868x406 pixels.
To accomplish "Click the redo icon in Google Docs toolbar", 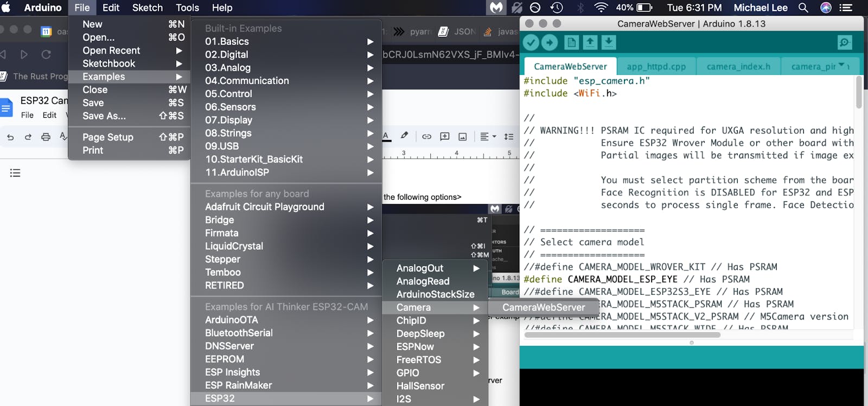I will pos(28,137).
